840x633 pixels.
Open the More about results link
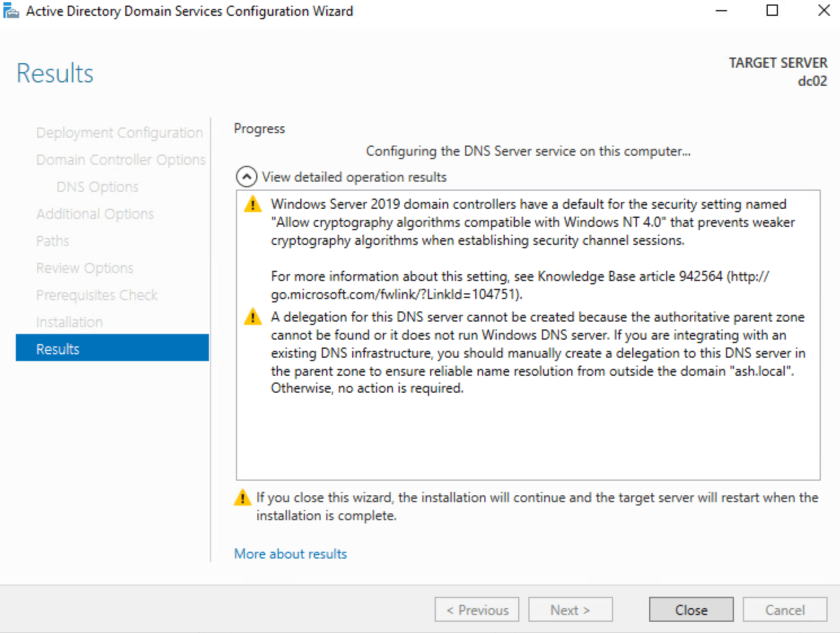tap(290, 554)
